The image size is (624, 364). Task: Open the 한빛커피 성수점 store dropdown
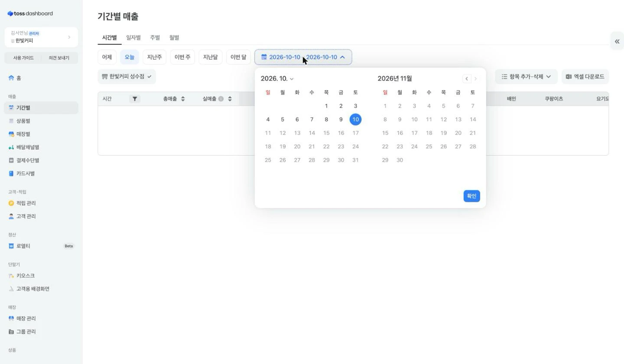click(127, 77)
